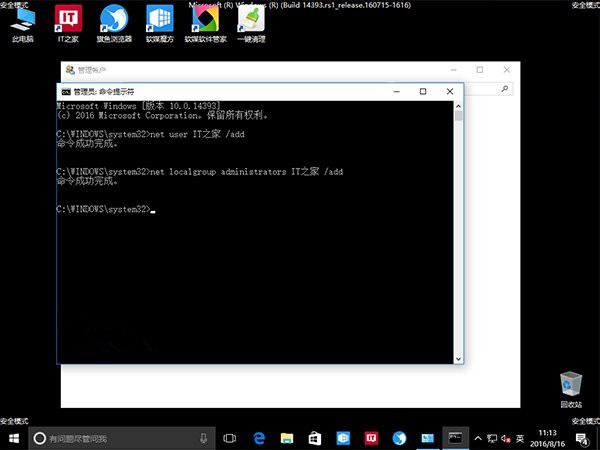Switch to the command prompt taskbar button
This screenshot has width=600, height=450.
coord(455,438)
